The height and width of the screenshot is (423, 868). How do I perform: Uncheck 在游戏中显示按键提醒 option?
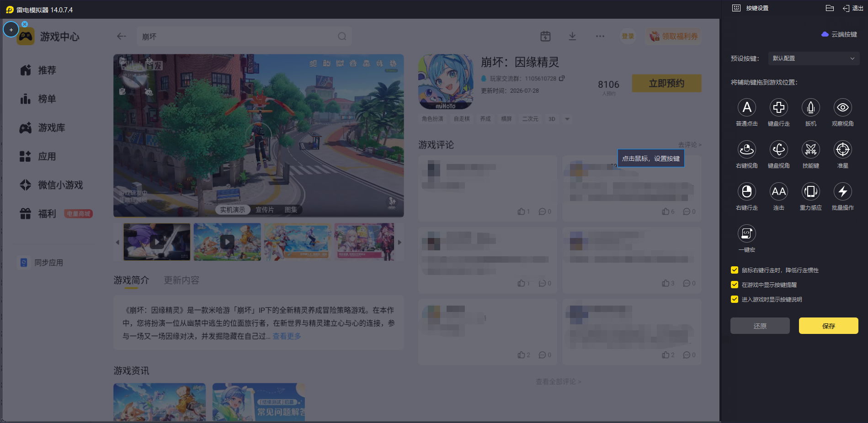click(735, 285)
